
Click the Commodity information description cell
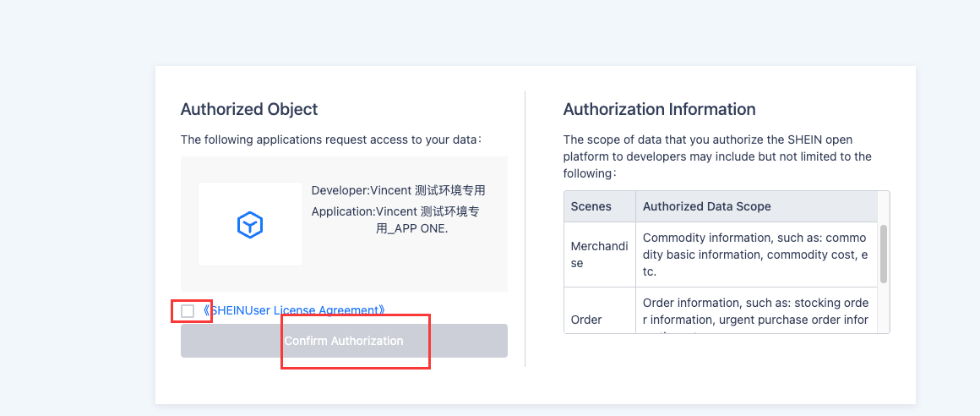[756, 255]
